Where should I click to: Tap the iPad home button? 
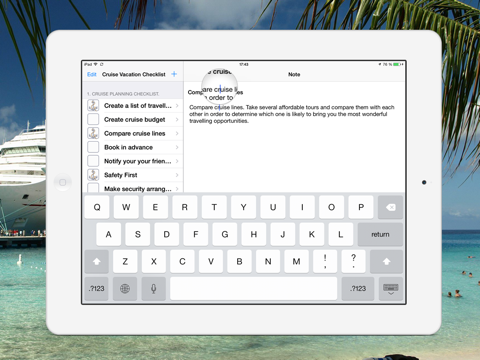(x=62, y=182)
